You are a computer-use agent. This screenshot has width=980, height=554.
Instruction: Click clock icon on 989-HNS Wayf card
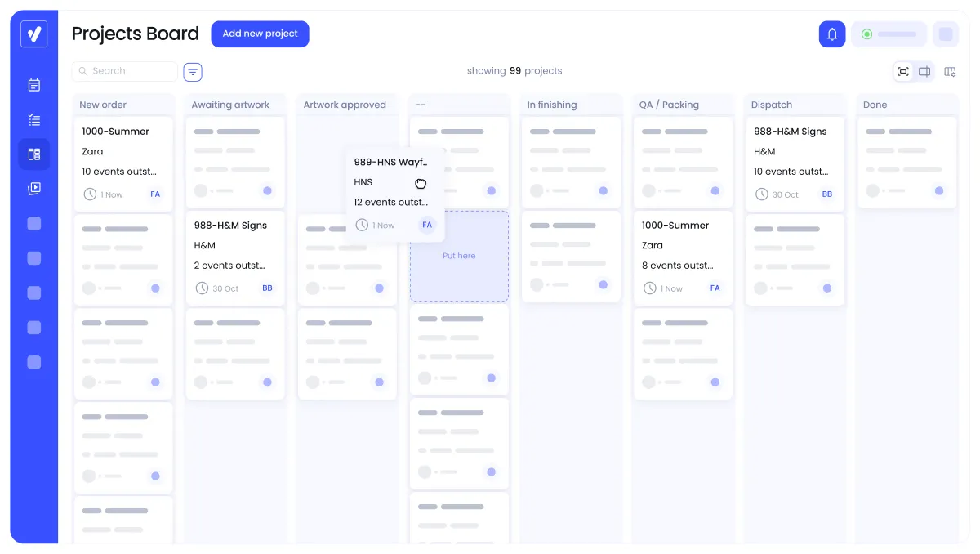pos(362,225)
